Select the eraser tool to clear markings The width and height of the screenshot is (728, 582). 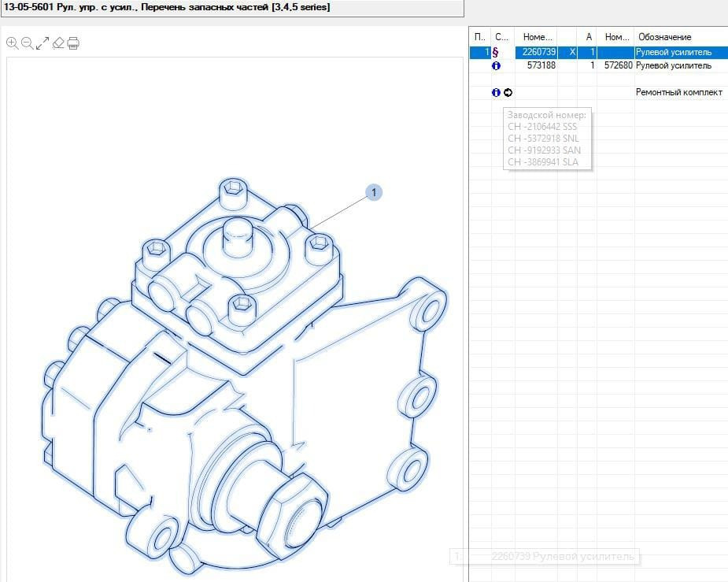pos(57,43)
